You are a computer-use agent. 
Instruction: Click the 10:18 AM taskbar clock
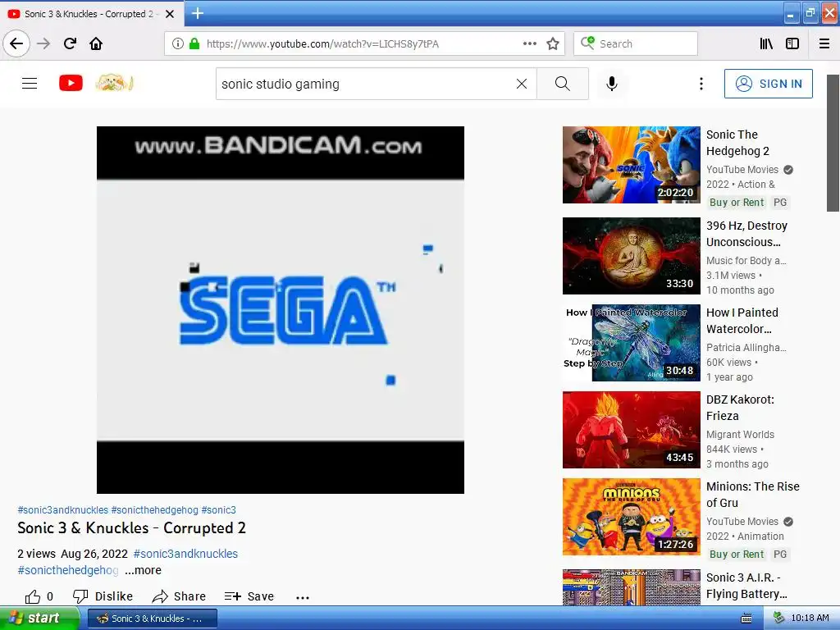tap(810, 618)
